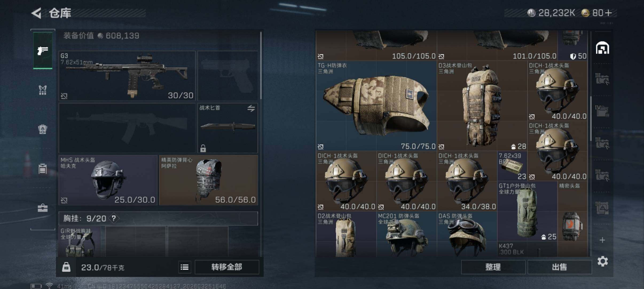The image size is (644, 289).
Task: Click the 整理 sort button
Action: (x=493, y=267)
